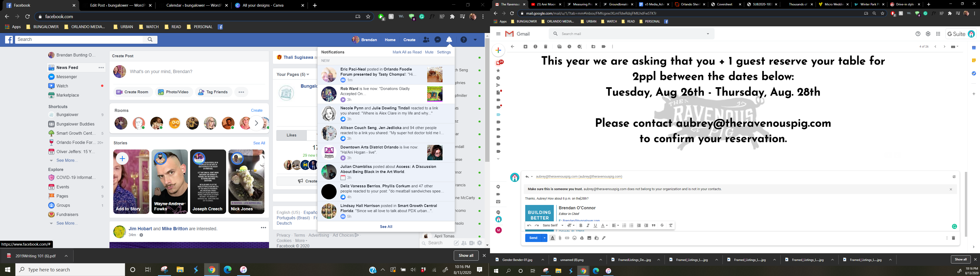
Task: Click the Facebook notifications bell
Action: pos(449,40)
